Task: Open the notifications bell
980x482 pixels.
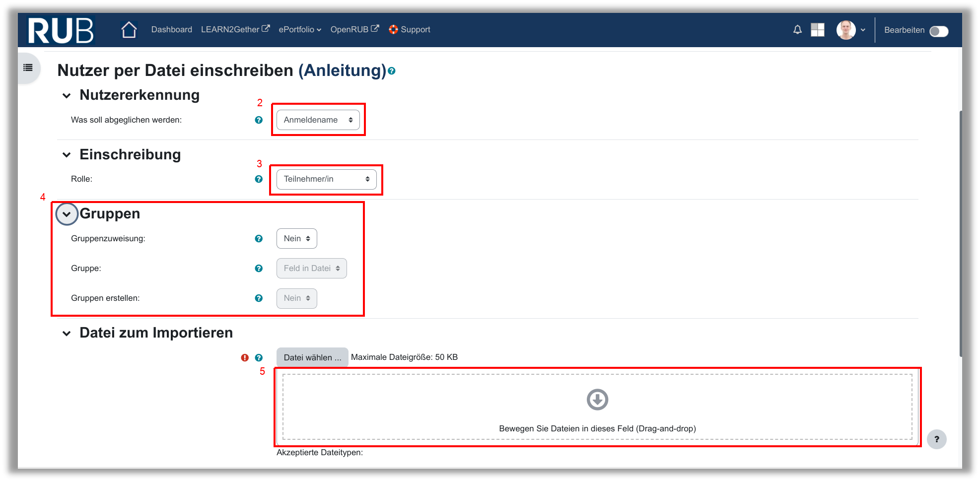Action: (797, 30)
